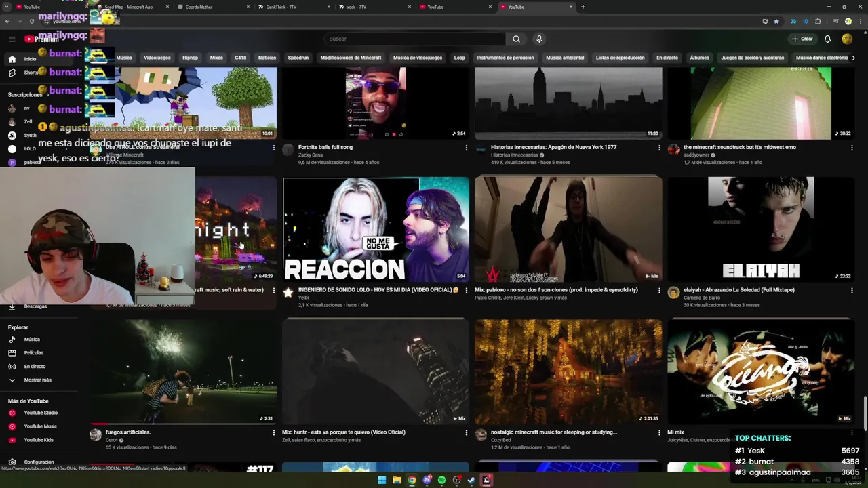Viewport: 868px width, 488px height.
Task: Switch to the Coords Nether browser tab
Action: point(212,7)
